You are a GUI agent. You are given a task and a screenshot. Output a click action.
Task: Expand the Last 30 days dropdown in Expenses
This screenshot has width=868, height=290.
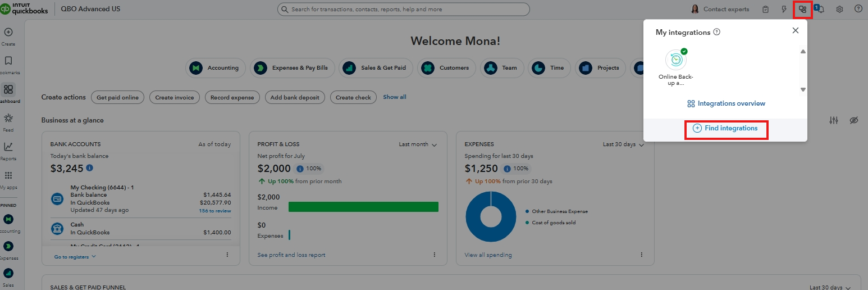(623, 144)
